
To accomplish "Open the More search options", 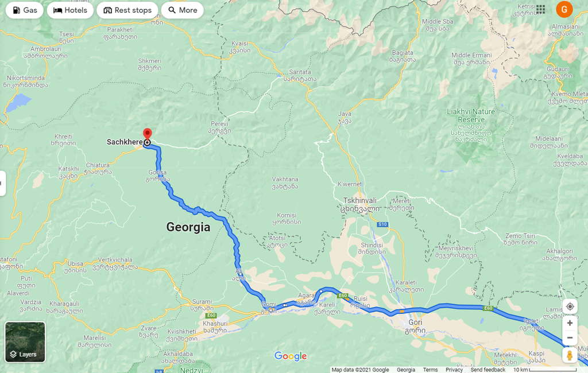I will pyautogui.click(x=183, y=10).
